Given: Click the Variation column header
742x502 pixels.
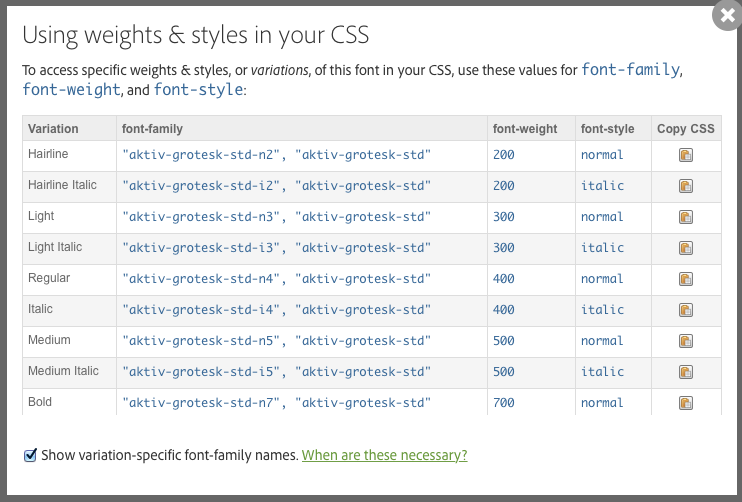Looking at the screenshot, I should (53, 129).
